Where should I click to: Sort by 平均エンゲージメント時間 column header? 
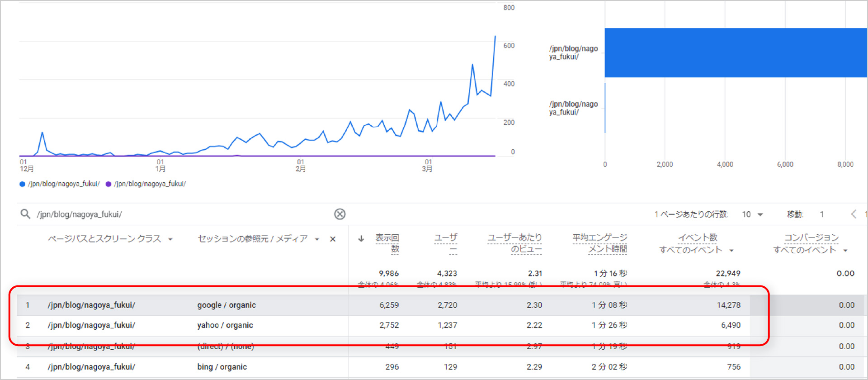[x=599, y=243]
